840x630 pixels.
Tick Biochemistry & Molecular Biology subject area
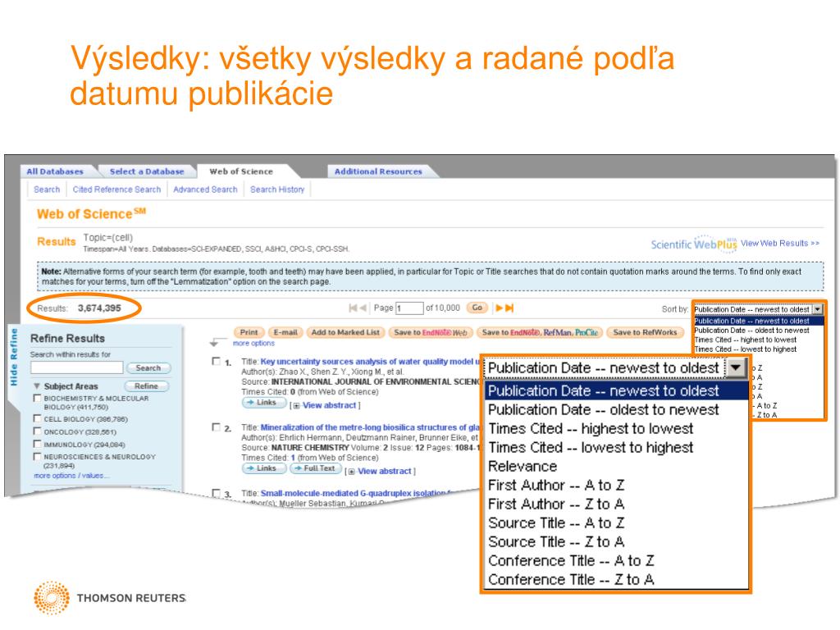coord(37,398)
